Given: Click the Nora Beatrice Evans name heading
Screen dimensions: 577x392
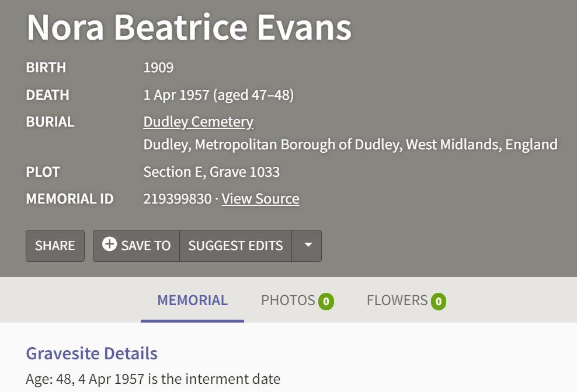Looking at the screenshot, I should click(x=189, y=27).
